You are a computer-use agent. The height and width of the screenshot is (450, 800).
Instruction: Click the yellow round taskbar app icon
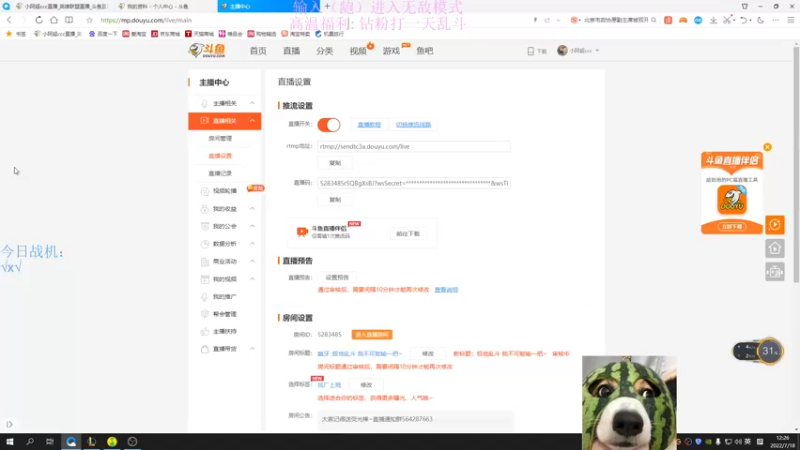[112, 441]
